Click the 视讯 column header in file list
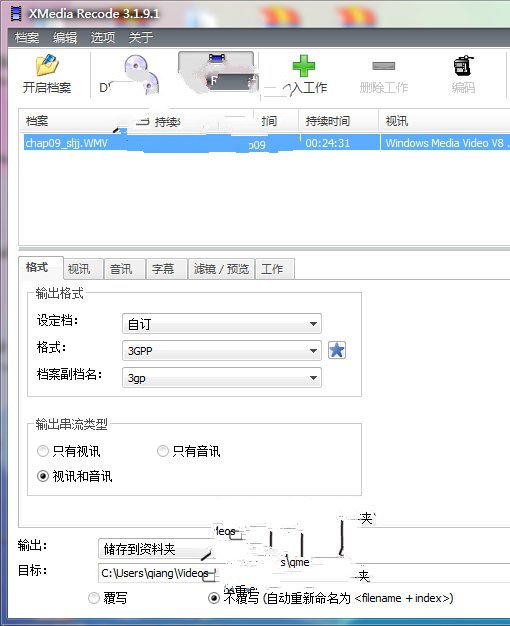Viewport: 510px width, 626px height. (444, 121)
